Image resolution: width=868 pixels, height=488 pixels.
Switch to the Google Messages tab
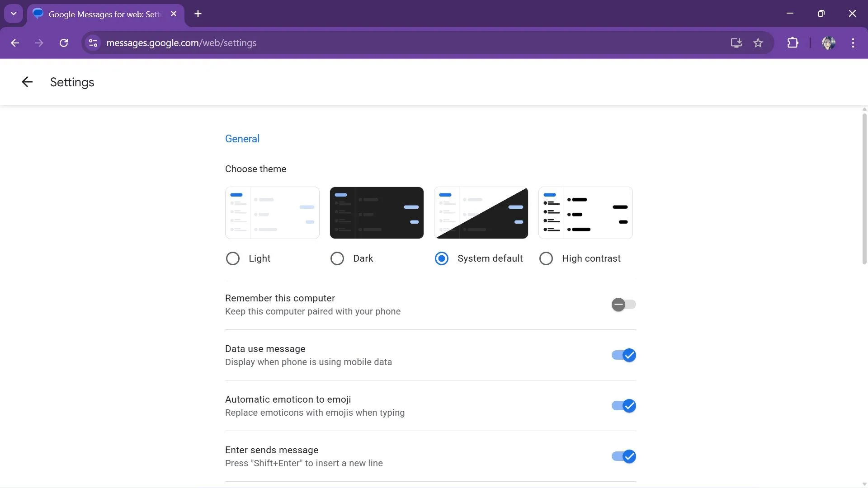point(99,14)
